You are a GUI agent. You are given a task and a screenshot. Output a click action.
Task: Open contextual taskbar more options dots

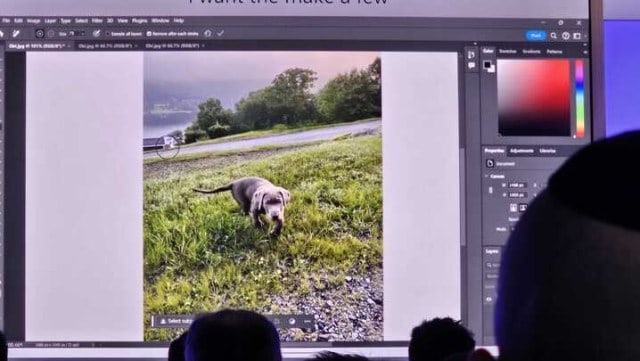tap(307, 321)
